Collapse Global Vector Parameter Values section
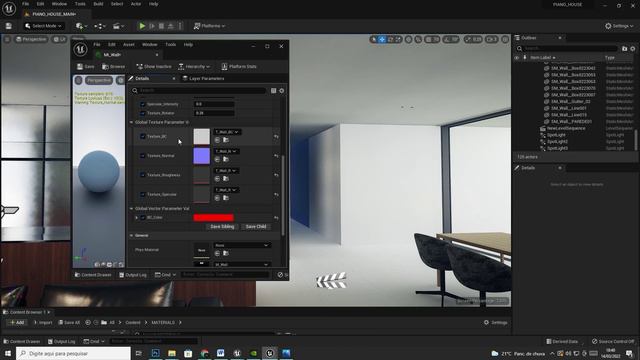Viewport: 640px width, 360px height. (131, 209)
